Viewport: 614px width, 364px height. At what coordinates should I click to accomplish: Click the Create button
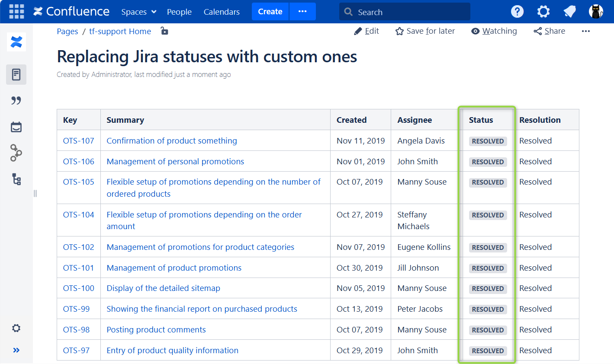click(x=270, y=12)
